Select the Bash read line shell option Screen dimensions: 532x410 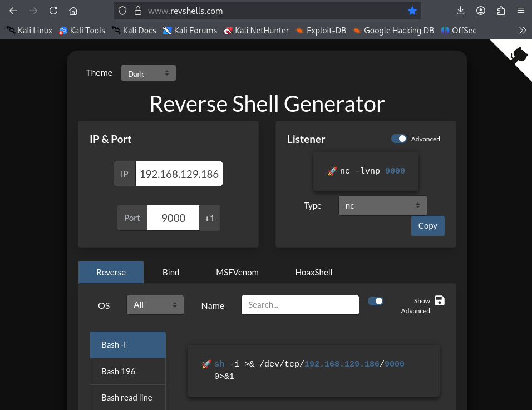127,397
